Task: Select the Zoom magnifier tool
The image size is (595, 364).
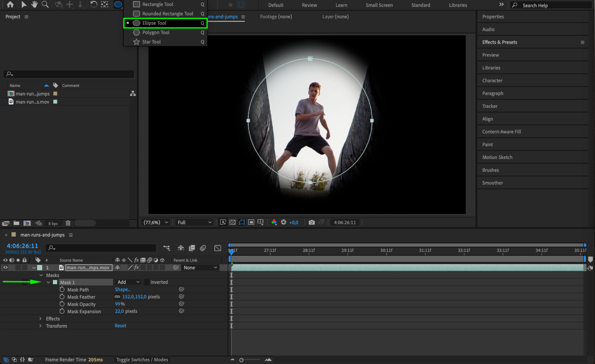Action: [45, 4]
